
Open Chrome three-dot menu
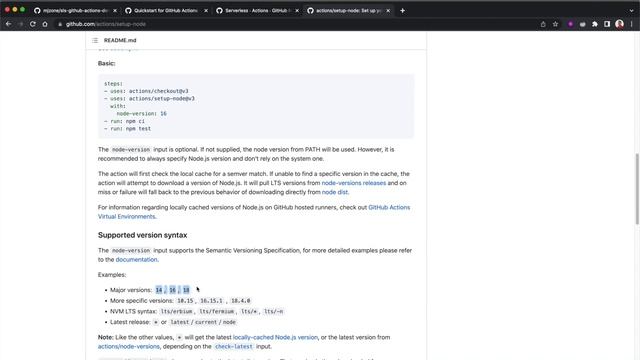pyautogui.click(x=631, y=24)
